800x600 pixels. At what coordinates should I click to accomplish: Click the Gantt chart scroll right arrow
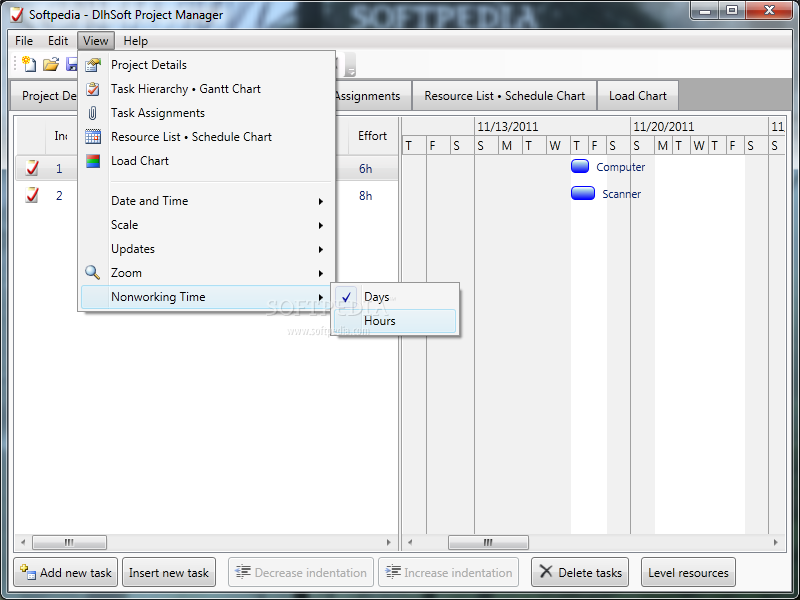coord(776,542)
